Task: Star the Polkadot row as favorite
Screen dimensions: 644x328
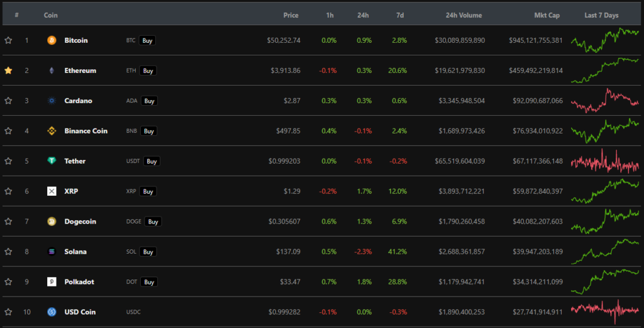Action: click(x=8, y=282)
